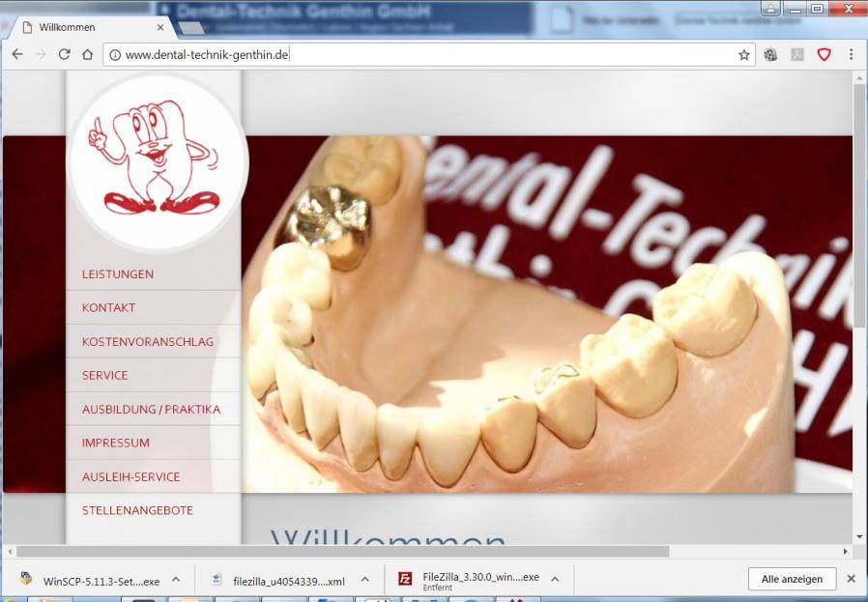Screen dimensions: 868x602
Task: Open the IMPRESSUM menu item
Action: pos(116,443)
